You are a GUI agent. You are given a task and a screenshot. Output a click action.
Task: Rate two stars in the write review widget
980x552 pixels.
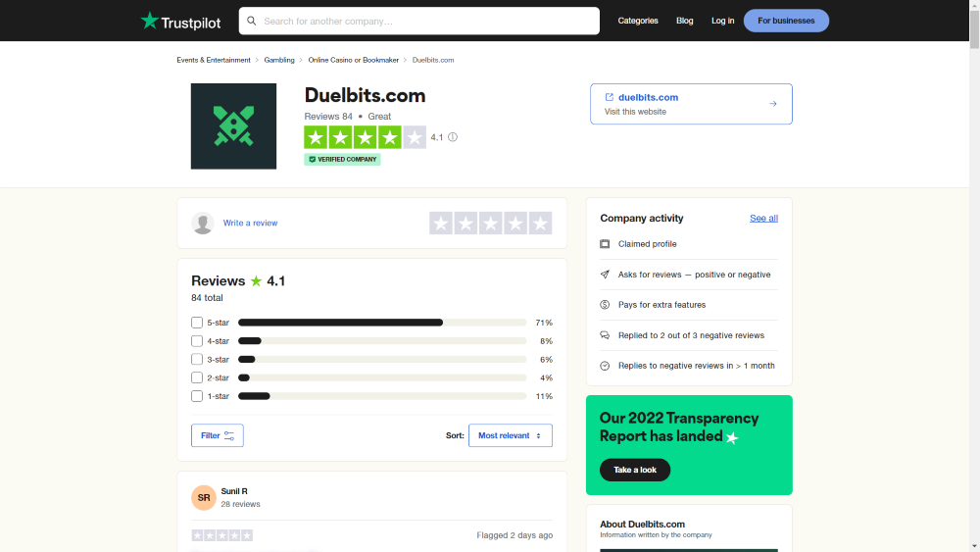tap(465, 224)
